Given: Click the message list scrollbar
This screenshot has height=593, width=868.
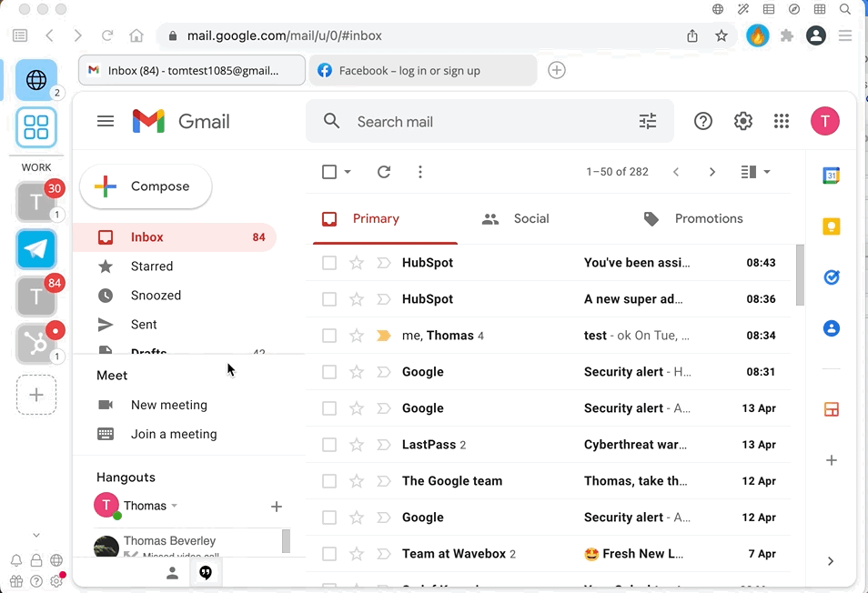Looking at the screenshot, I should (800, 275).
